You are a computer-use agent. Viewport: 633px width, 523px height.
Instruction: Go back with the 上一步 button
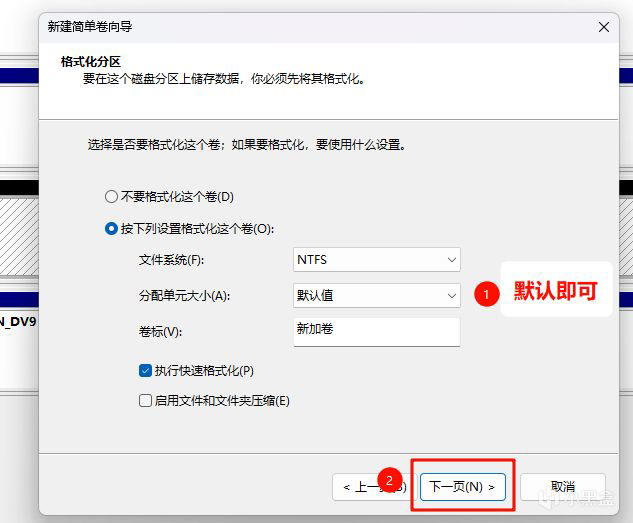tap(369, 487)
